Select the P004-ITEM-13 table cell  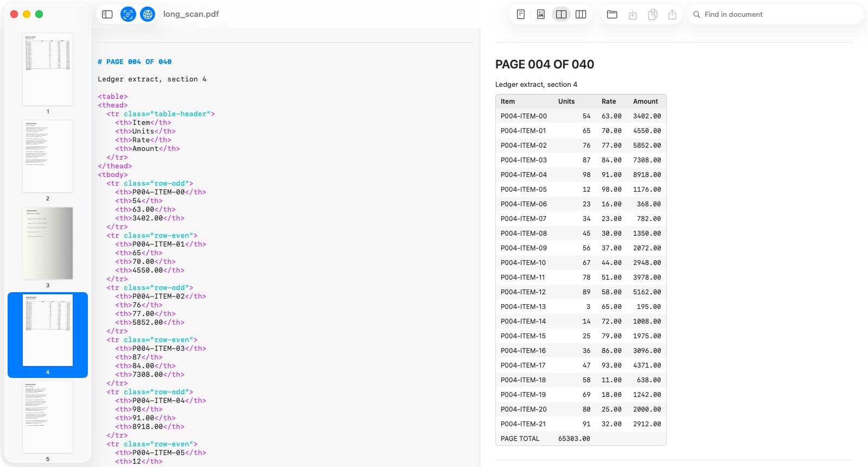coord(523,307)
